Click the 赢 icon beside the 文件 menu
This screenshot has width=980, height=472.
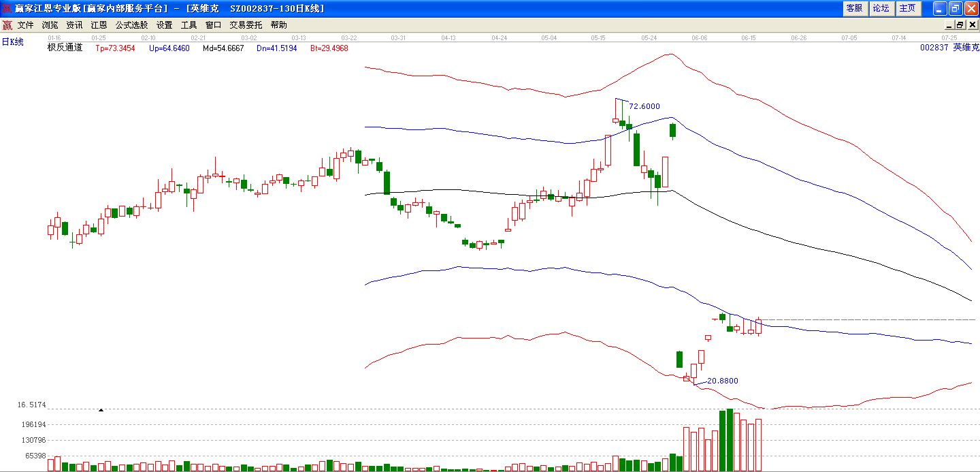[x=7, y=25]
